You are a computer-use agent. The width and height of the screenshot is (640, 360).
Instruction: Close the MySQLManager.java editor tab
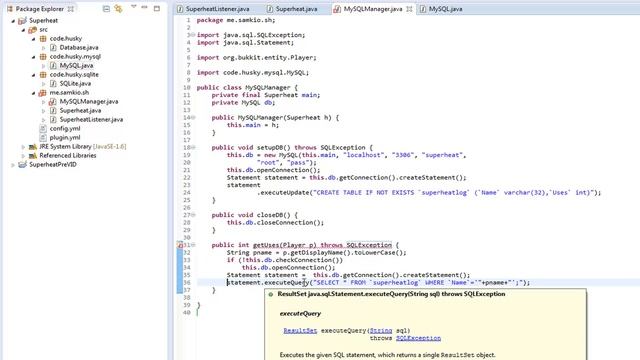409,9
